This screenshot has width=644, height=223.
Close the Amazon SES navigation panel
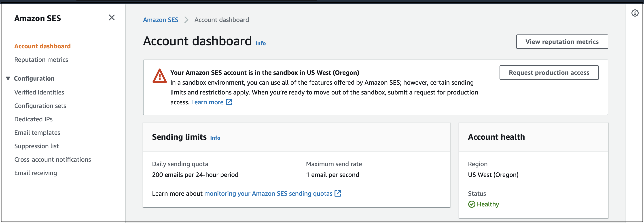coord(112,17)
